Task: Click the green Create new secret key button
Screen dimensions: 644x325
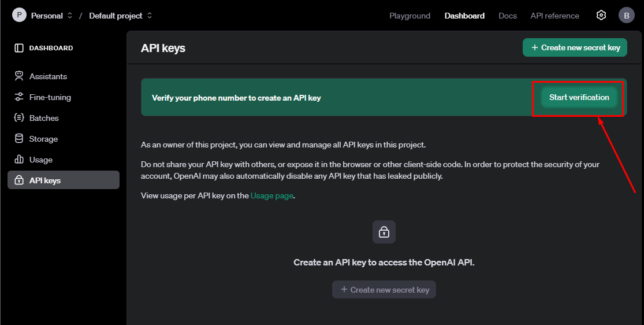Action: coord(575,48)
